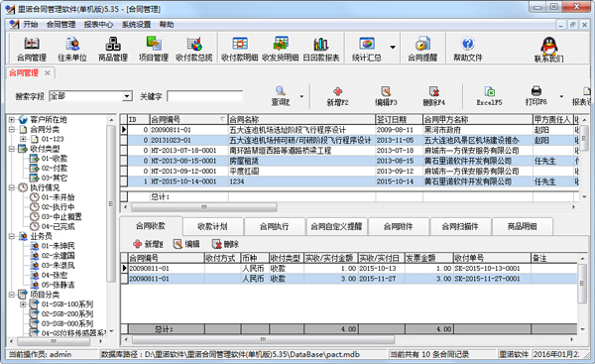Close the 合同管理 document tab
The height and width of the screenshot is (364, 595).
(47, 72)
